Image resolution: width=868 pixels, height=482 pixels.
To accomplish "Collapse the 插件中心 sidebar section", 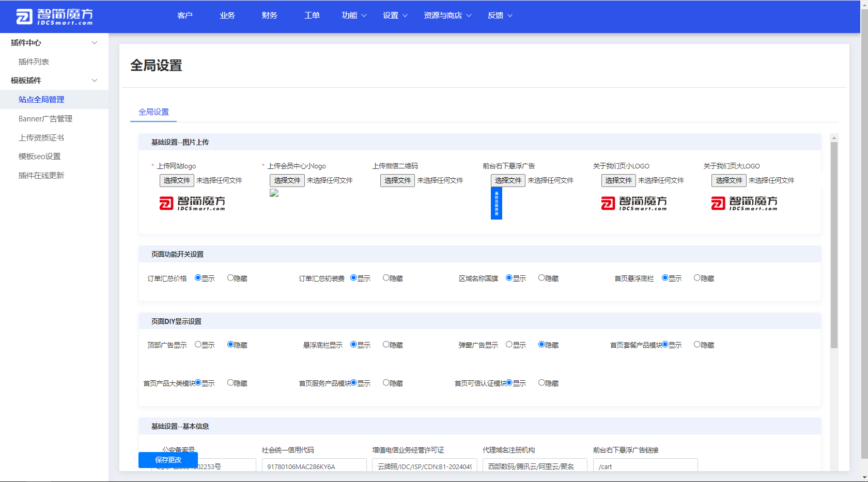I will tap(52, 43).
